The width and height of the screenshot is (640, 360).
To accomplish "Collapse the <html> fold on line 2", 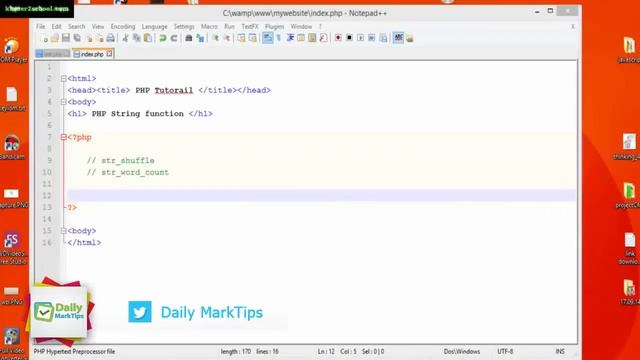I will click(x=64, y=78).
